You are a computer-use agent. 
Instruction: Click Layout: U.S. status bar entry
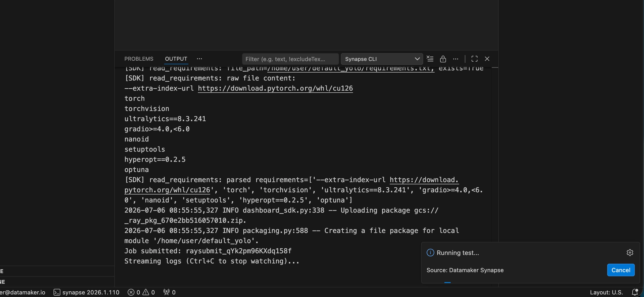click(606, 292)
